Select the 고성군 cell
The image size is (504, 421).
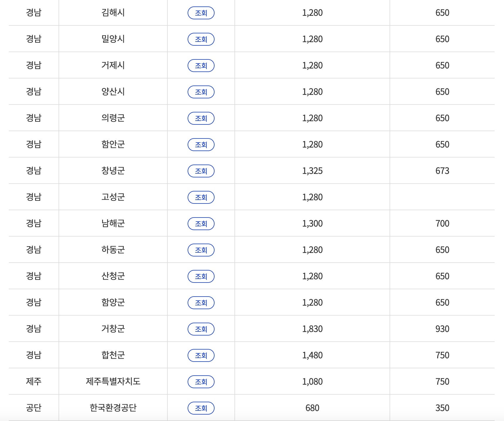click(x=113, y=197)
